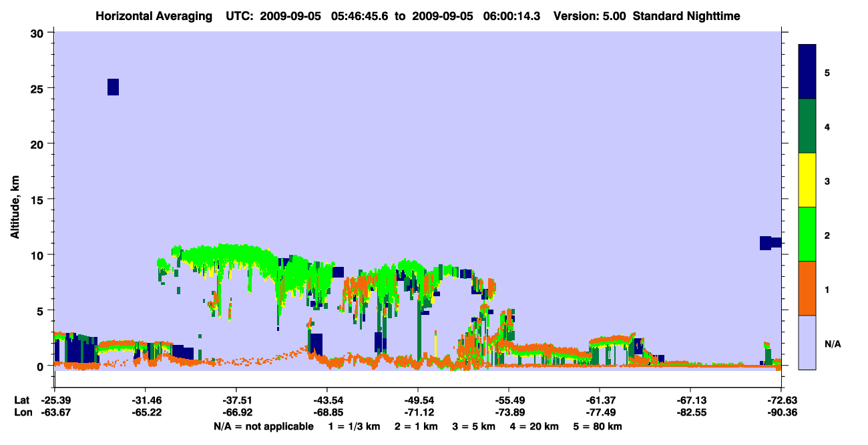Click the '4 = 20 km' legend text
This screenshot has width=868, height=445.
(x=534, y=426)
